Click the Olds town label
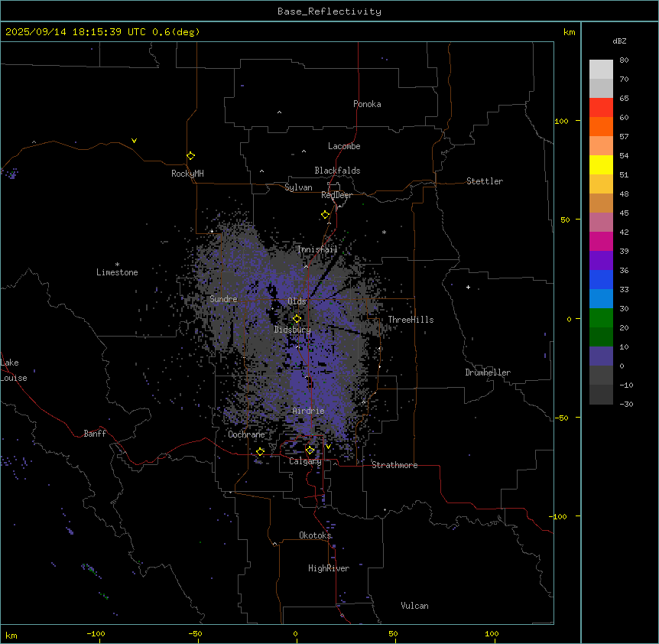Screen dimensions: 659x644 tap(297, 301)
